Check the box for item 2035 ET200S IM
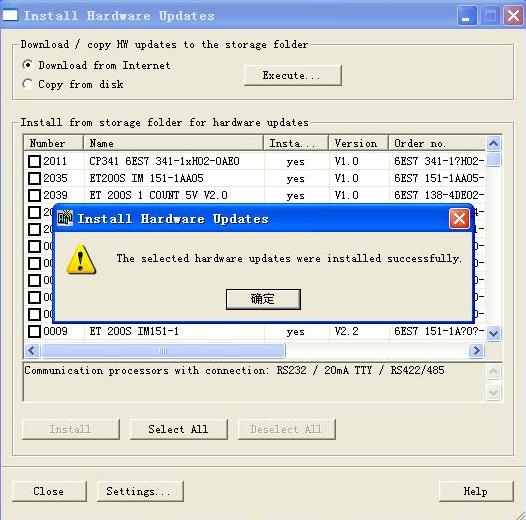 (34, 178)
